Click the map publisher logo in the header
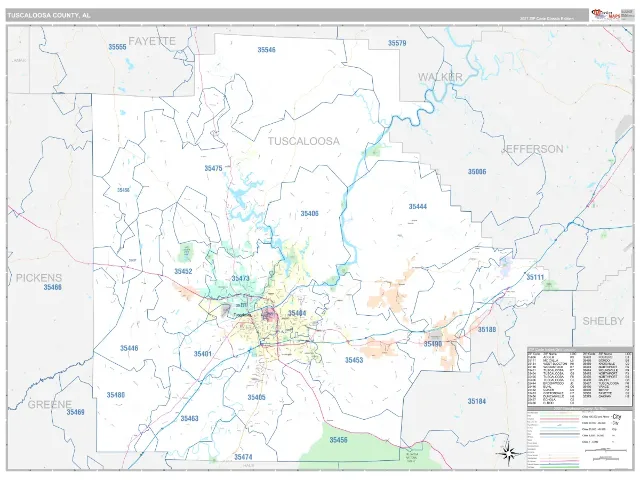This screenshot has width=640, height=480. click(606, 15)
